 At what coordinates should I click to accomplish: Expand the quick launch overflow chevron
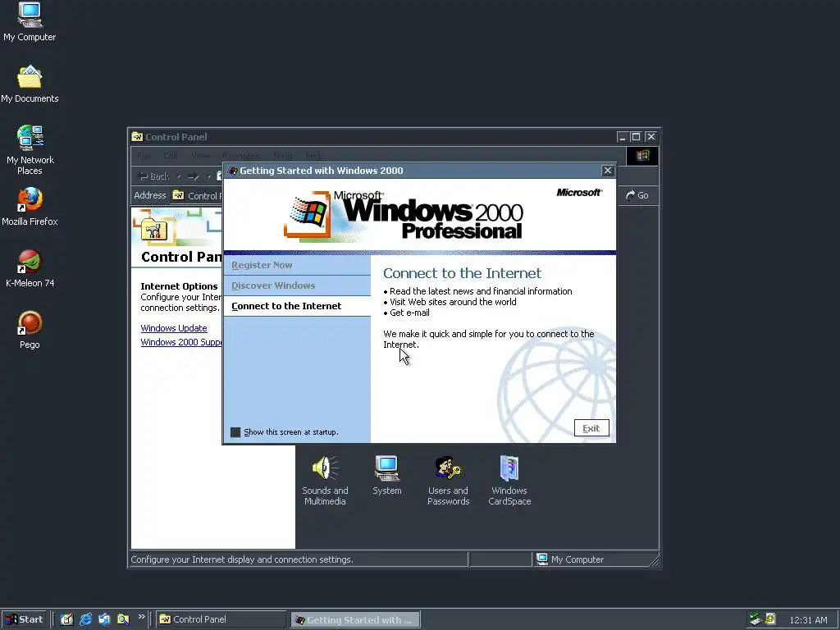141,617
